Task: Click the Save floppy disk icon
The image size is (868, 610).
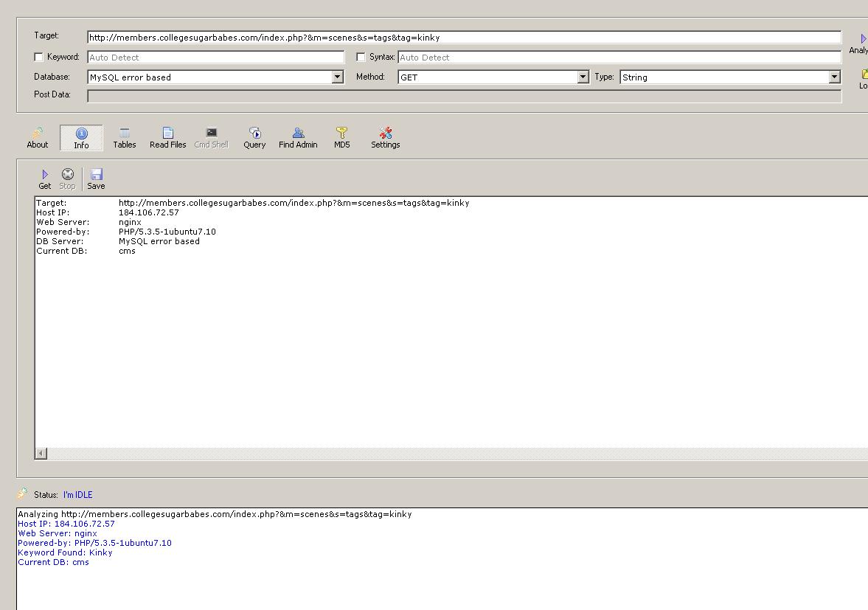Action: (97, 174)
